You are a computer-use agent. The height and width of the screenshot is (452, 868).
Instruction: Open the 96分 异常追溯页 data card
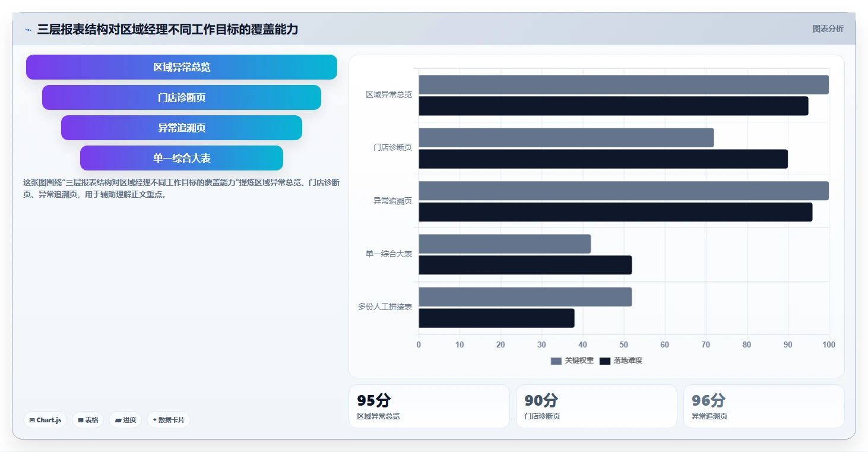tap(764, 406)
